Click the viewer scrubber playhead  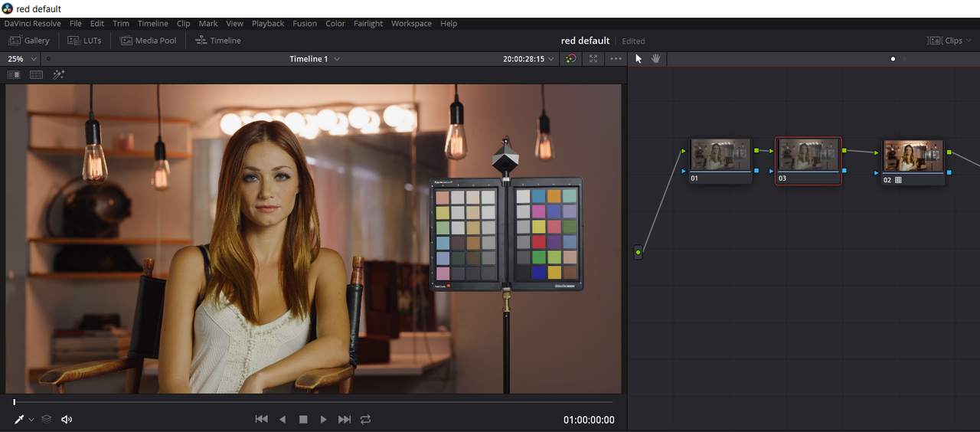point(14,401)
